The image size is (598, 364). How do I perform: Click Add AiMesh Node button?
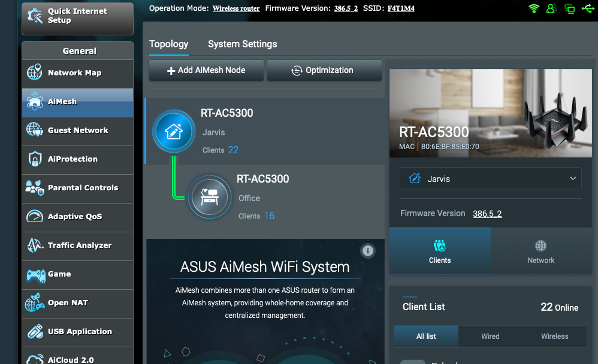pos(206,70)
